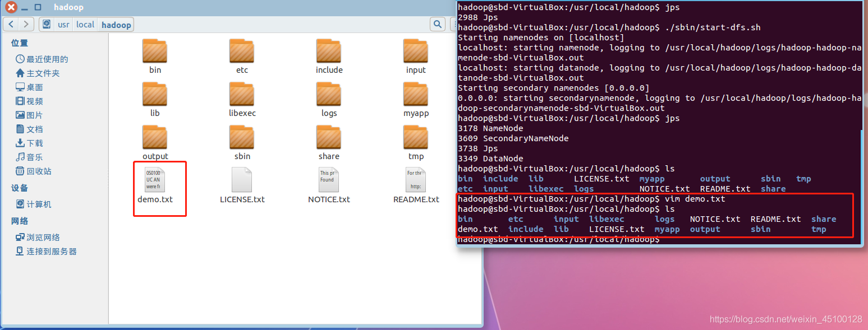Viewport: 868px width, 330px height.
Task: Click './sbin/start-dfs.sh' command in terminal
Action: click(x=713, y=27)
